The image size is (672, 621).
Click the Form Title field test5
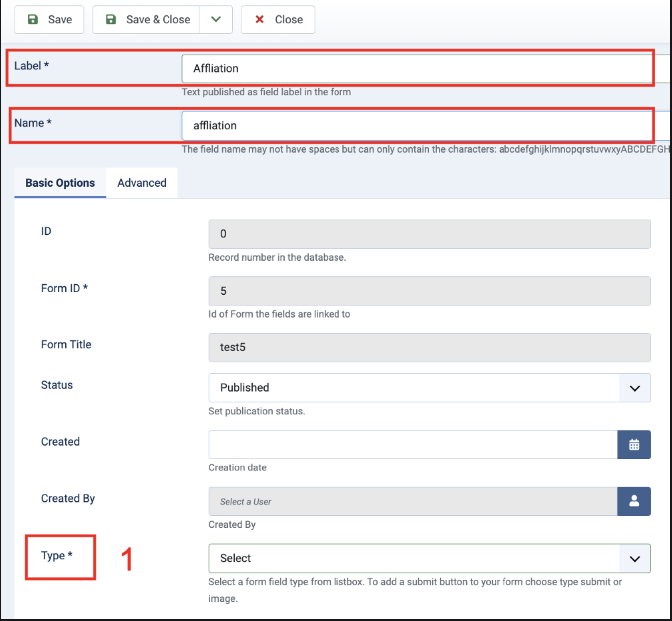click(429, 347)
